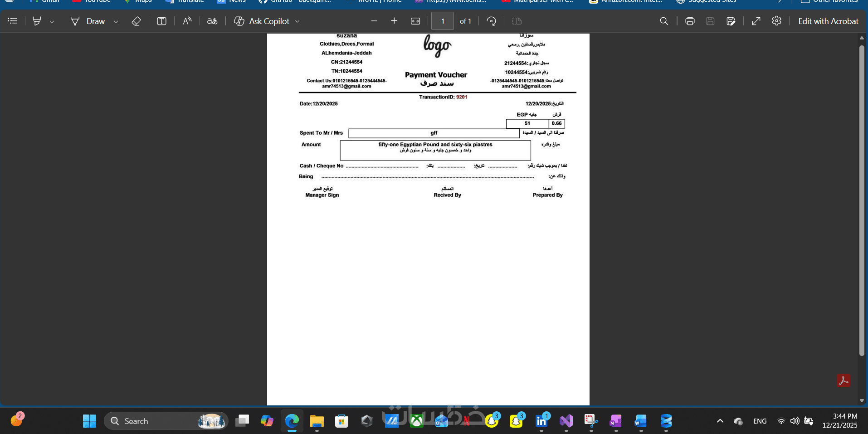Screen dimensions: 868x434
Task: Click Edit with Acrobat
Action: 828,21
